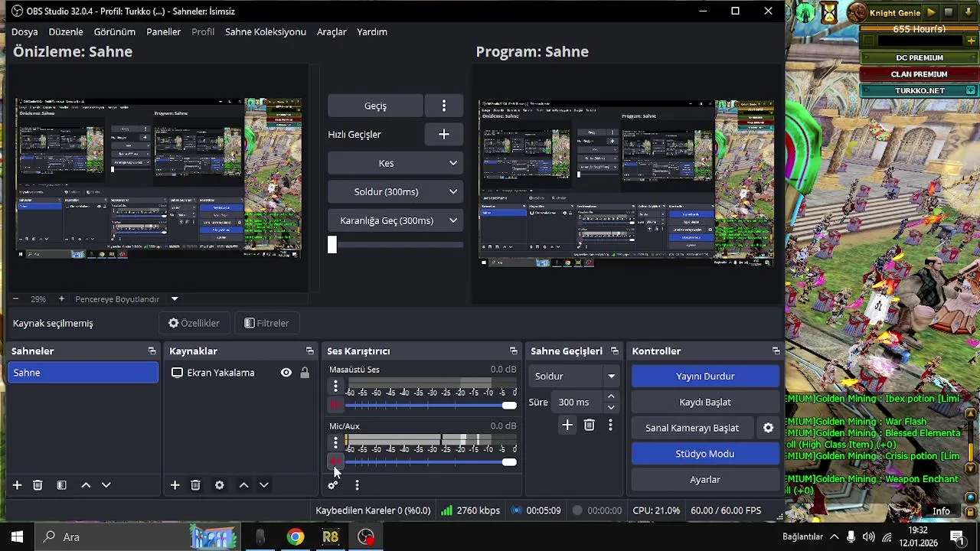Delete selected source in Kaynaklar dock
This screenshot has width=980, height=551.
pos(195,485)
